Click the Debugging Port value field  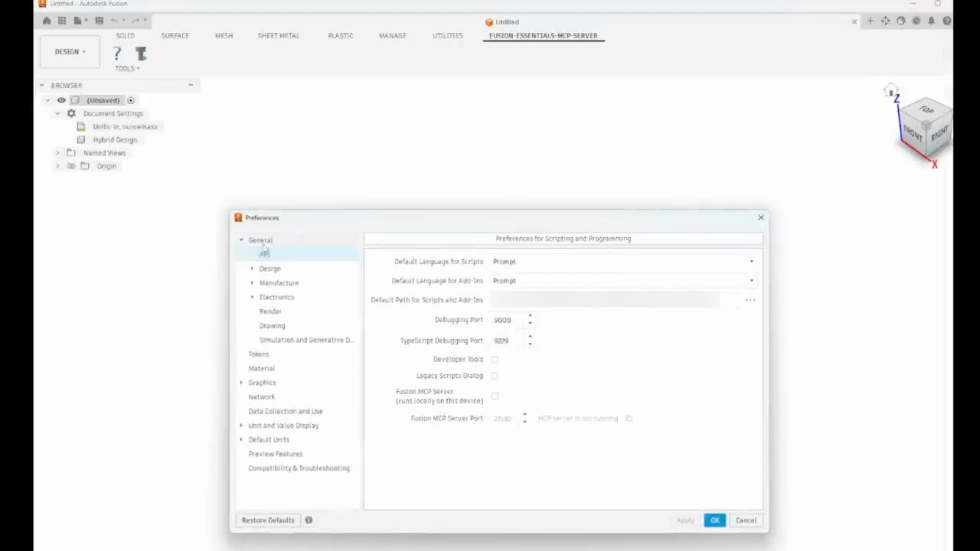tap(508, 320)
